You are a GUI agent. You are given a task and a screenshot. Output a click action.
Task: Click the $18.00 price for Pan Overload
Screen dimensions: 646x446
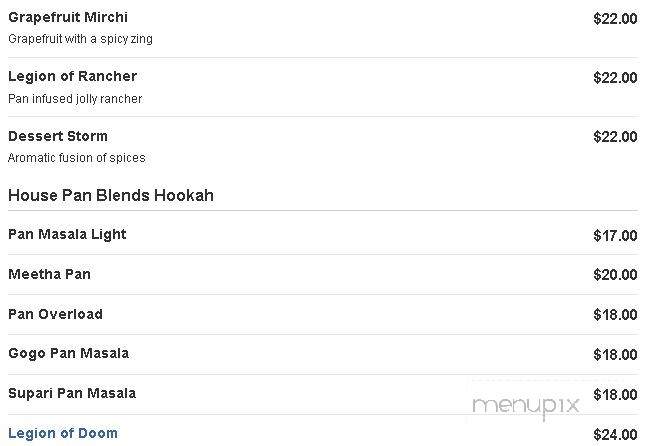[615, 315]
